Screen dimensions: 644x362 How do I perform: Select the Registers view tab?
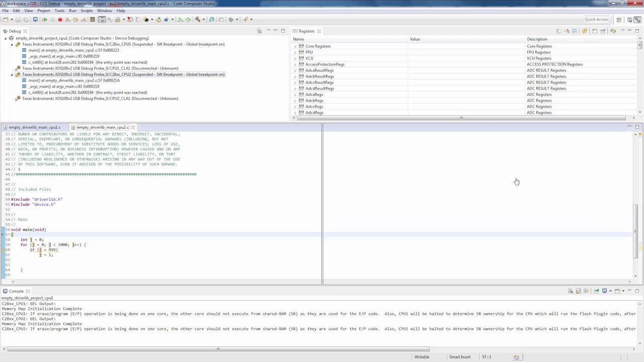[306, 31]
